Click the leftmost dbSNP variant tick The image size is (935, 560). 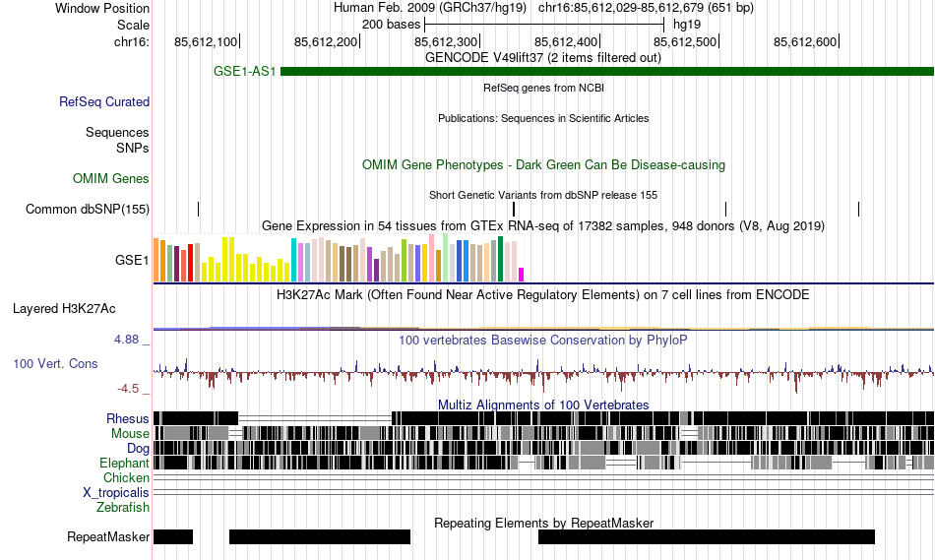click(x=199, y=209)
